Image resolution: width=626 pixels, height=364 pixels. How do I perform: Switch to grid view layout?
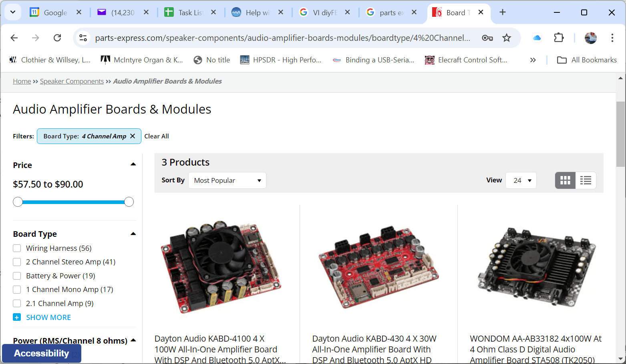565,180
